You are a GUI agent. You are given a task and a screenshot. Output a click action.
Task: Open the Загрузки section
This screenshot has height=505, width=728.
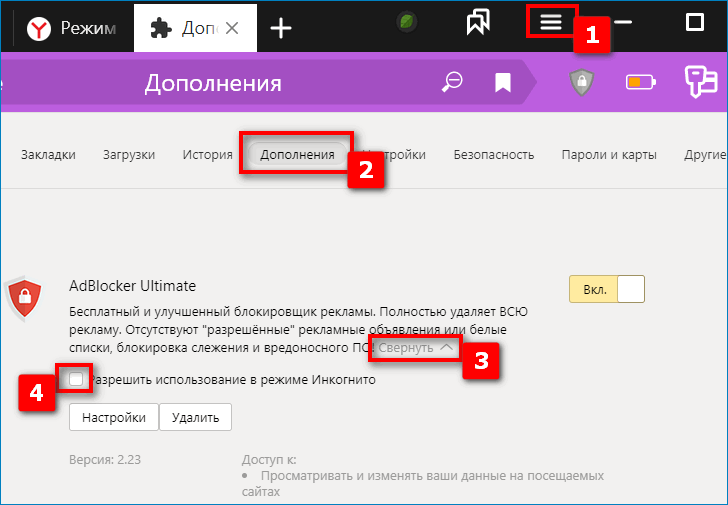[x=129, y=155]
